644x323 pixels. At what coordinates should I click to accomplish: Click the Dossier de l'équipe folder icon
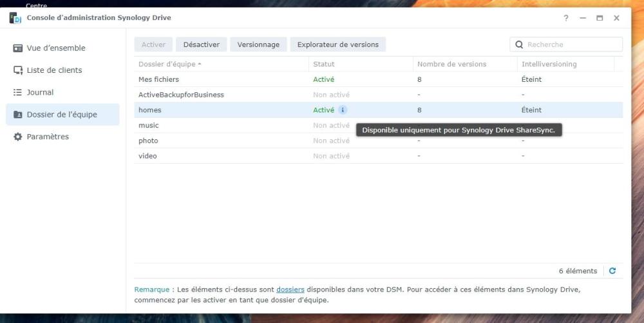[x=17, y=115]
